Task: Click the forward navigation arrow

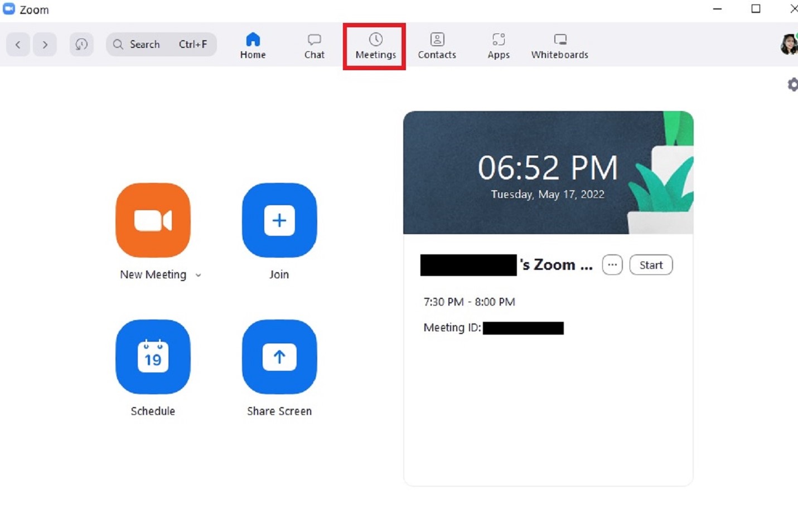Action: (x=45, y=45)
